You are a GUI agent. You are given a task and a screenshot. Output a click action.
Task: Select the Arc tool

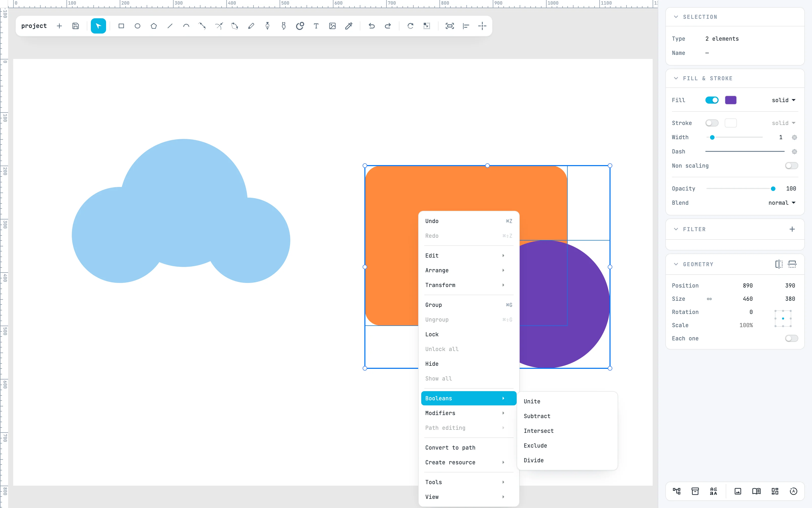coord(186,26)
